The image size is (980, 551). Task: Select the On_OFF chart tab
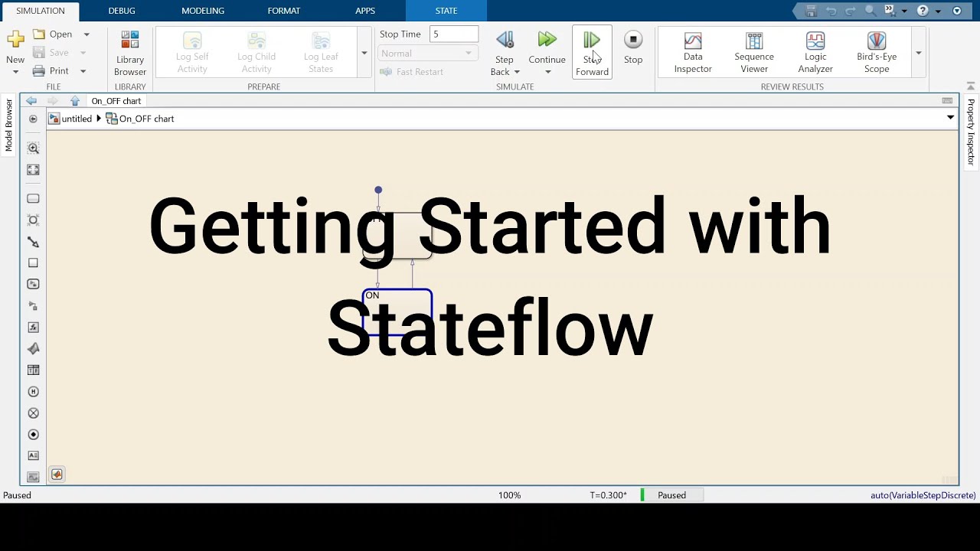(x=116, y=101)
